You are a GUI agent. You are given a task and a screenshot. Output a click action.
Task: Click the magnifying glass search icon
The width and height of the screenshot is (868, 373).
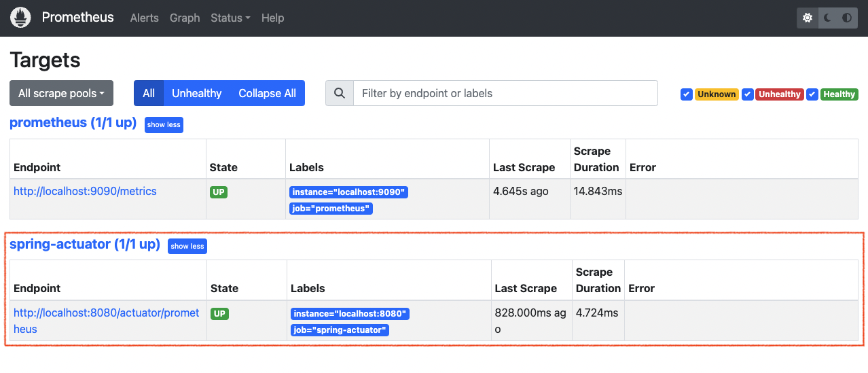pos(340,93)
